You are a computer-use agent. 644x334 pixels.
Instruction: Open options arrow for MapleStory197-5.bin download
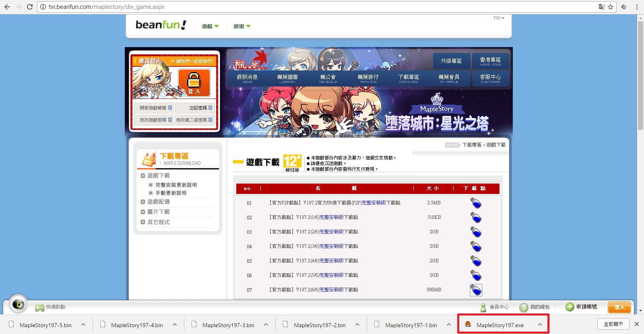(x=83, y=325)
